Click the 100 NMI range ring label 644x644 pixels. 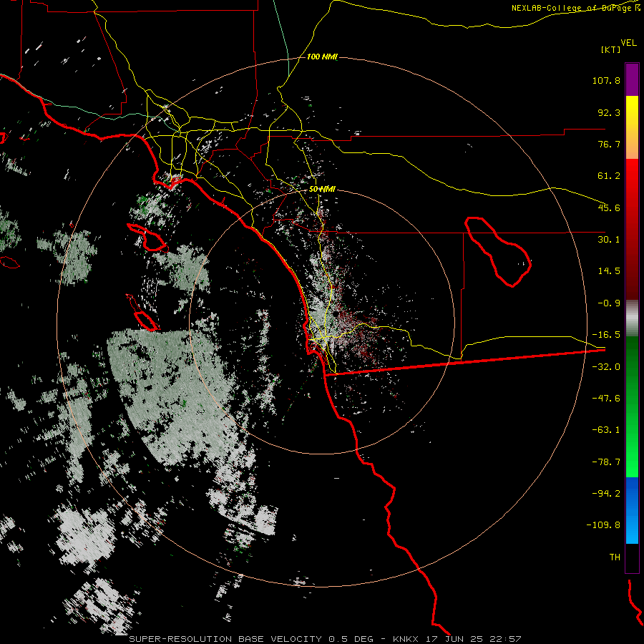323,57
